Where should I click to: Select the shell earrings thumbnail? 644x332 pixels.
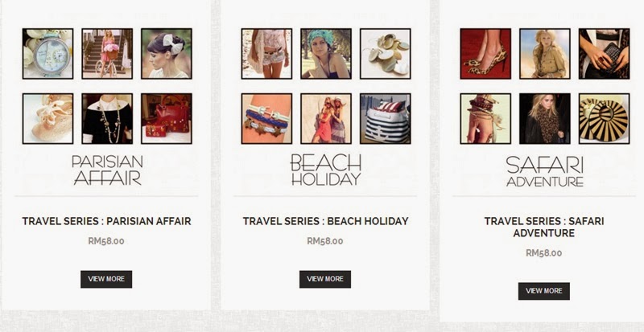tap(386, 54)
